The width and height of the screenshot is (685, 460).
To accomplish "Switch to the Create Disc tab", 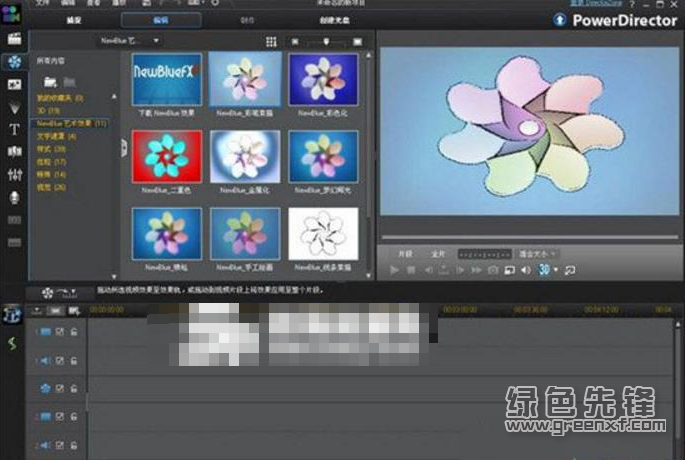I will (x=334, y=20).
